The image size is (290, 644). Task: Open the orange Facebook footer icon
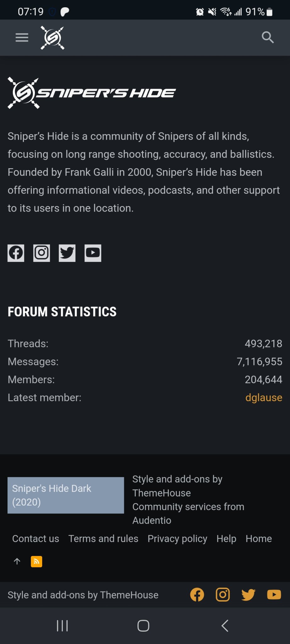tap(197, 595)
